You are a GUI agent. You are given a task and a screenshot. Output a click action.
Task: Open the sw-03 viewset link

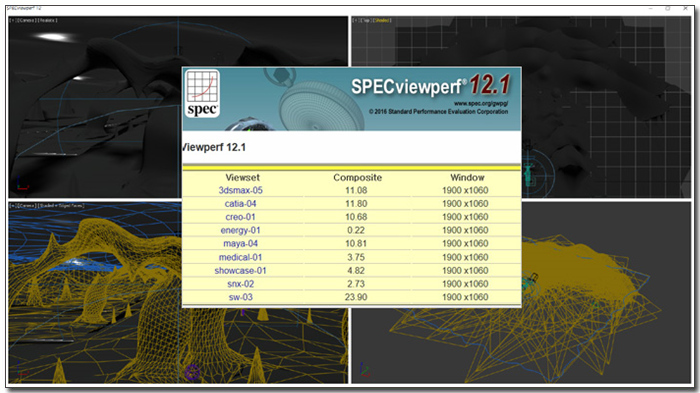click(x=240, y=297)
